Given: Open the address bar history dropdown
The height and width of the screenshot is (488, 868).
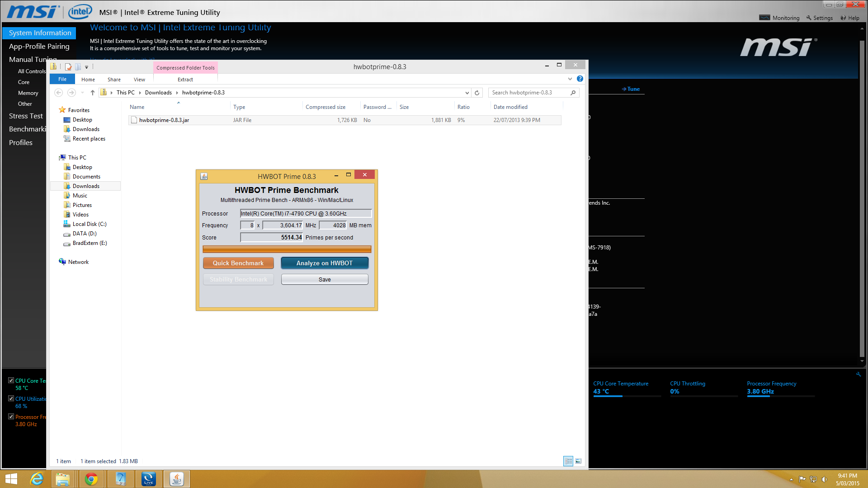Looking at the screenshot, I should pos(467,93).
